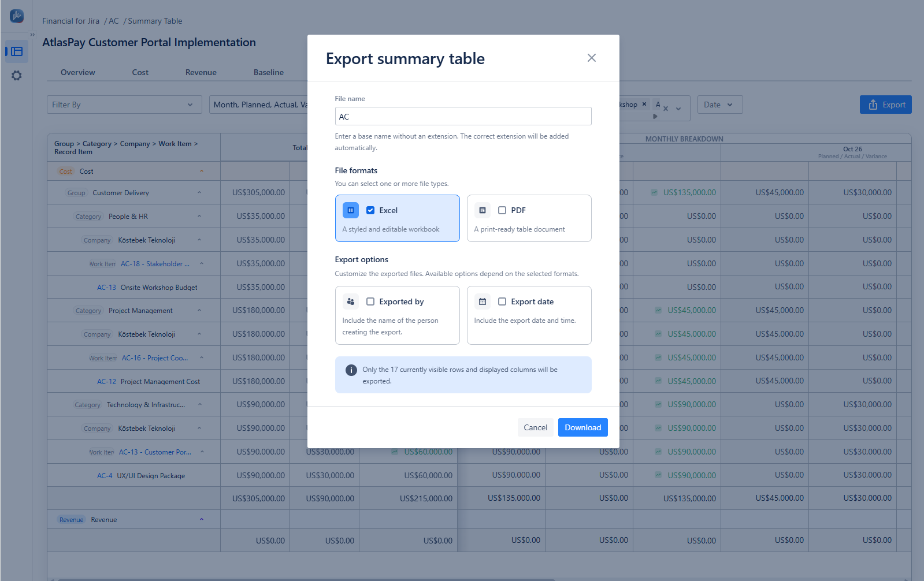924x581 pixels.
Task: Enable the Export date option
Action: coord(502,301)
